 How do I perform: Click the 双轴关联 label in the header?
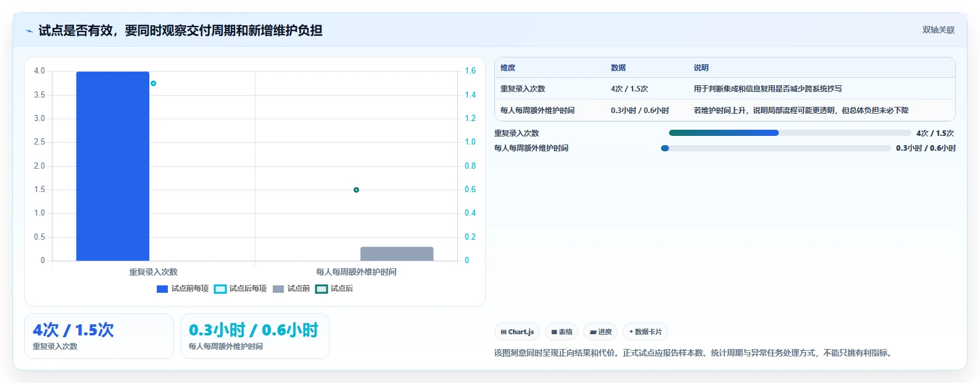coord(938,30)
